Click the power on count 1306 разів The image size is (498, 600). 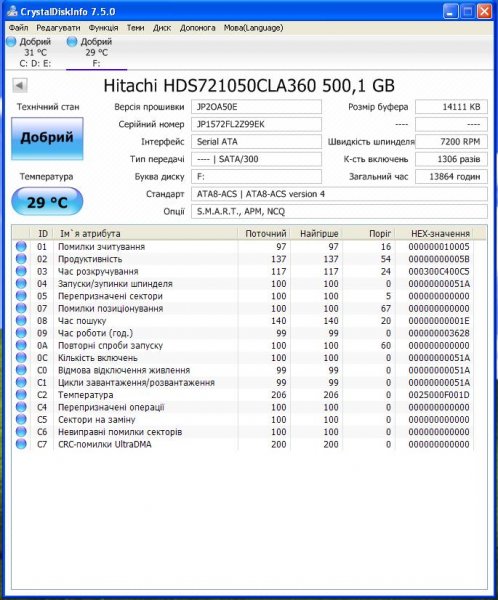pos(451,159)
